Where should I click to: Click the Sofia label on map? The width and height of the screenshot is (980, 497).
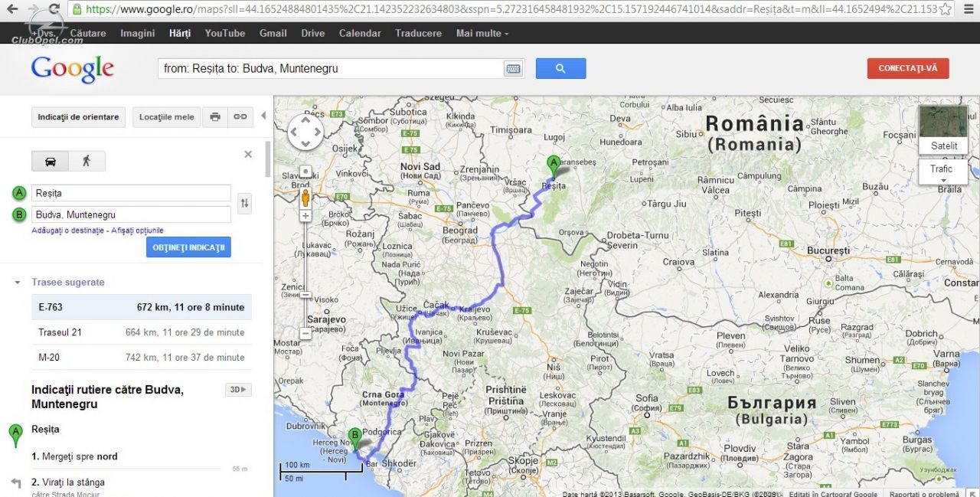(x=647, y=398)
